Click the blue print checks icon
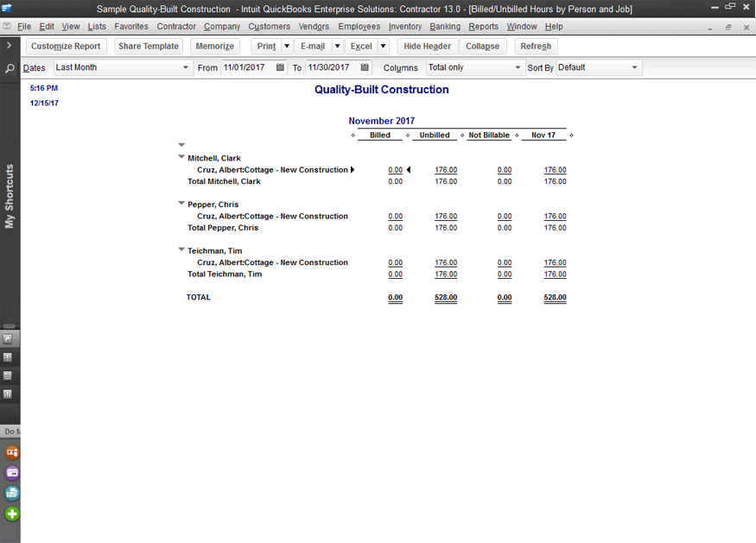 coord(12,493)
